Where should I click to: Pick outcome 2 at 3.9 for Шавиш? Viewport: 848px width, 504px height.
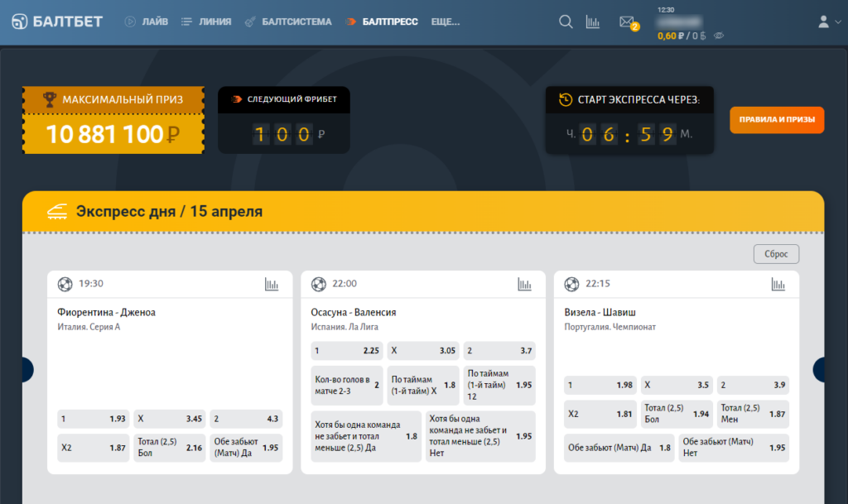(x=753, y=385)
